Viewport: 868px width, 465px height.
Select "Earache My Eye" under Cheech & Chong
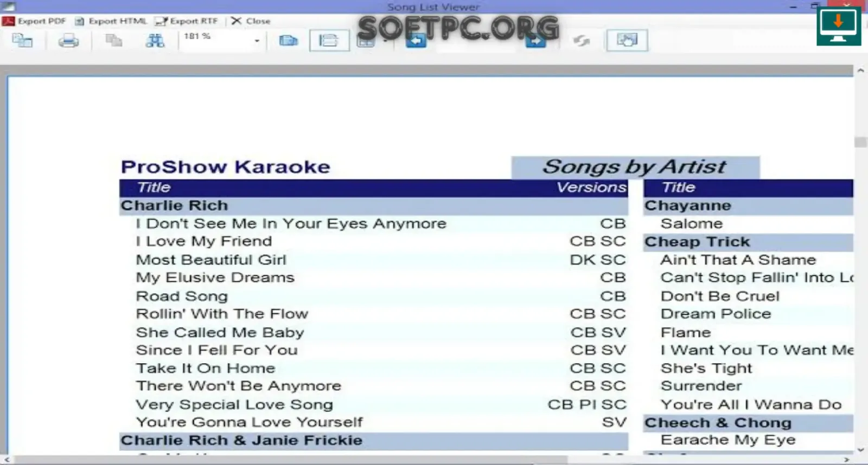click(x=728, y=440)
